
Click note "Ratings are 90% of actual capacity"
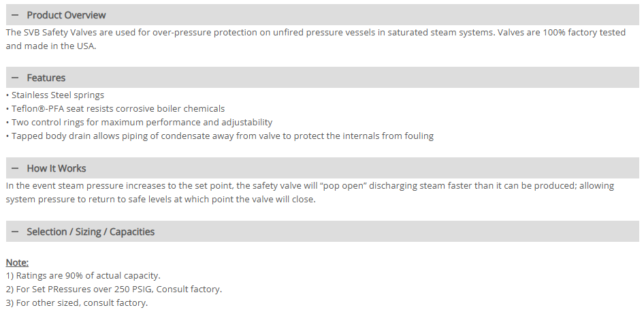pos(83,276)
